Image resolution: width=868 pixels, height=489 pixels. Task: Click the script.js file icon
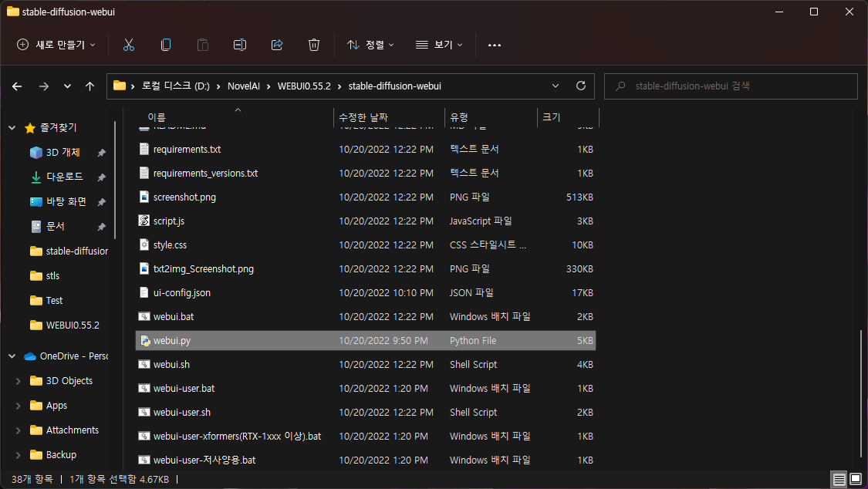(x=144, y=221)
